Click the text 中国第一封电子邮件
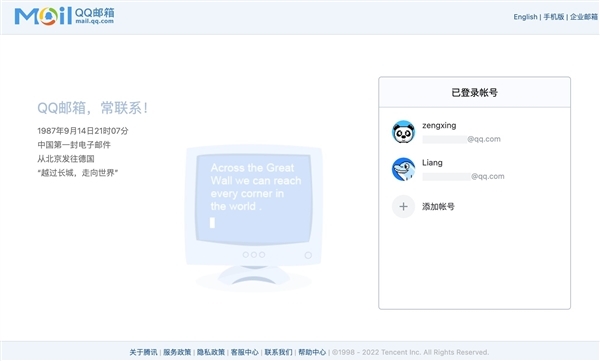Screen dimensions: 600x361 coord(74,145)
